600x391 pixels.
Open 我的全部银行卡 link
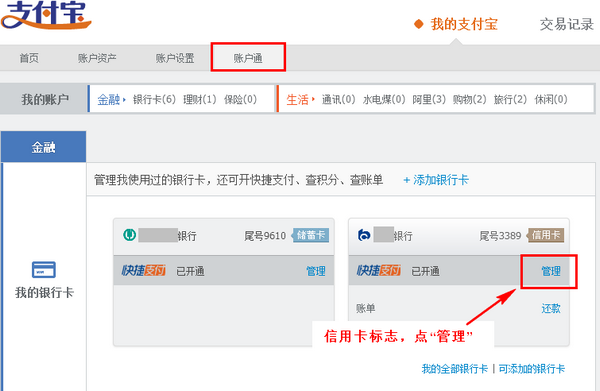click(x=455, y=369)
